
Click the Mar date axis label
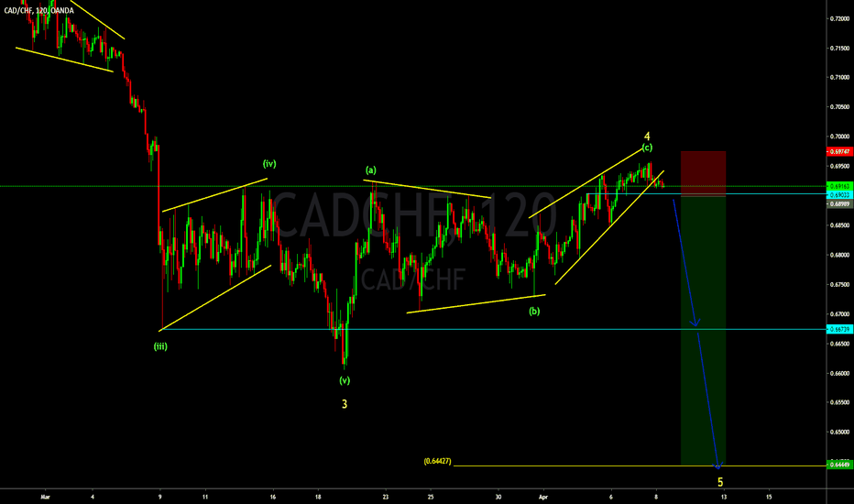[x=45, y=497]
